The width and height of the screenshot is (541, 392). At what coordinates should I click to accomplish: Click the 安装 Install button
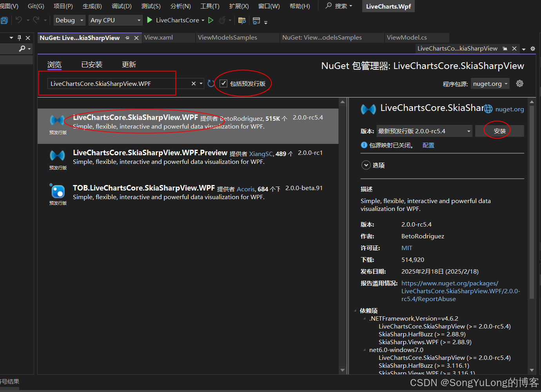499,131
